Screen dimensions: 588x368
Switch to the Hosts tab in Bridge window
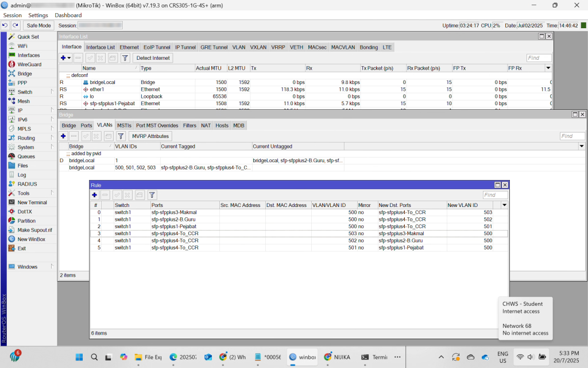click(222, 125)
